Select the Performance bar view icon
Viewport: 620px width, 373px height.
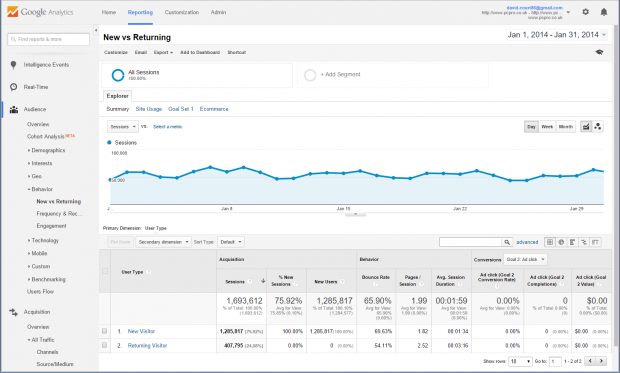(x=572, y=242)
